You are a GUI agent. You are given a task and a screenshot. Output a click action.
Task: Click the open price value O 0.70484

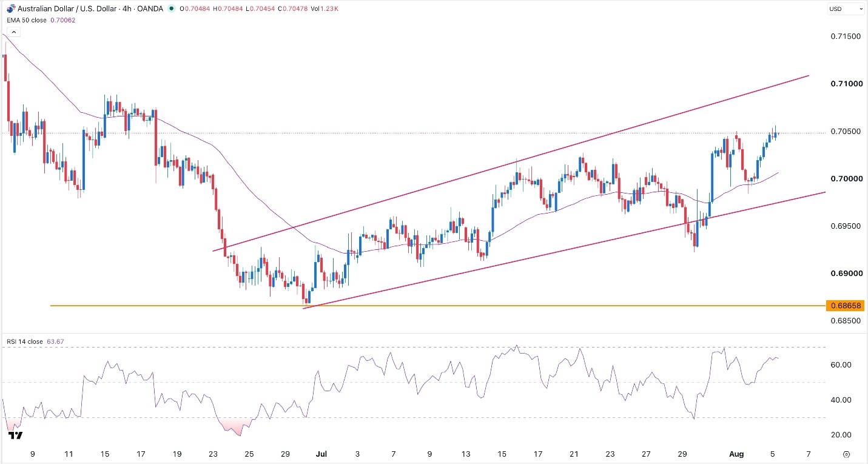point(196,8)
